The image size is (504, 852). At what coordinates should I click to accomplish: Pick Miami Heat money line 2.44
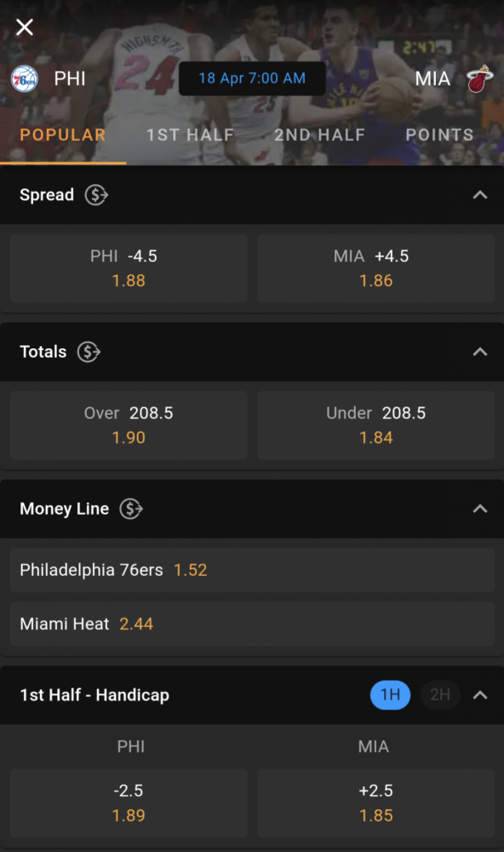[x=252, y=624]
